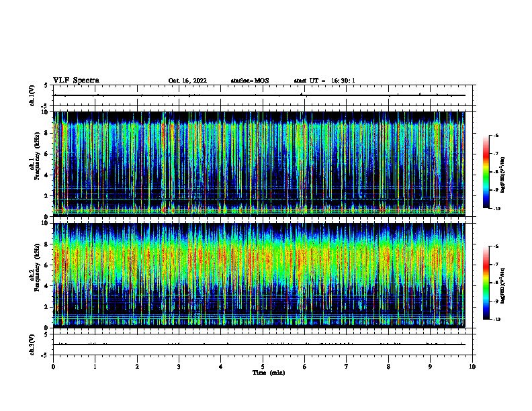
Task: Click time axis tick label "5"
Action: point(263,367)
